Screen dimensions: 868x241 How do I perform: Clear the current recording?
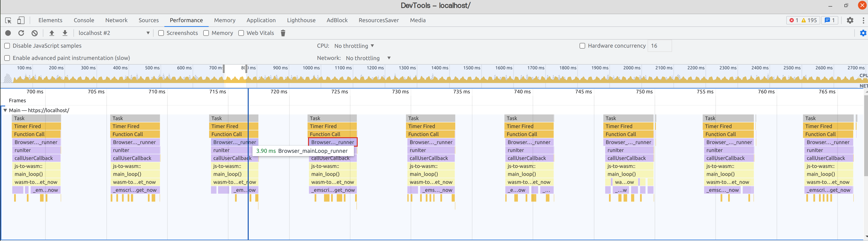[x=34, y=33]
